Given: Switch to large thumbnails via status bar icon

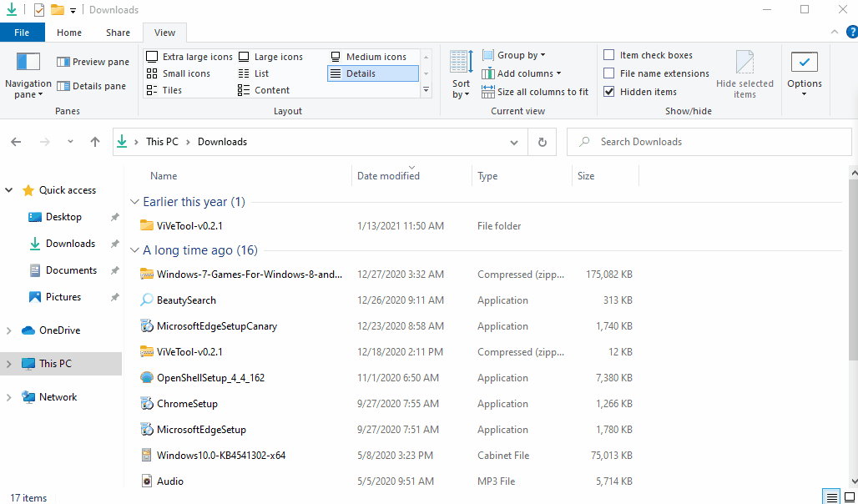Looking at the screenshot, I should [849, 497].
